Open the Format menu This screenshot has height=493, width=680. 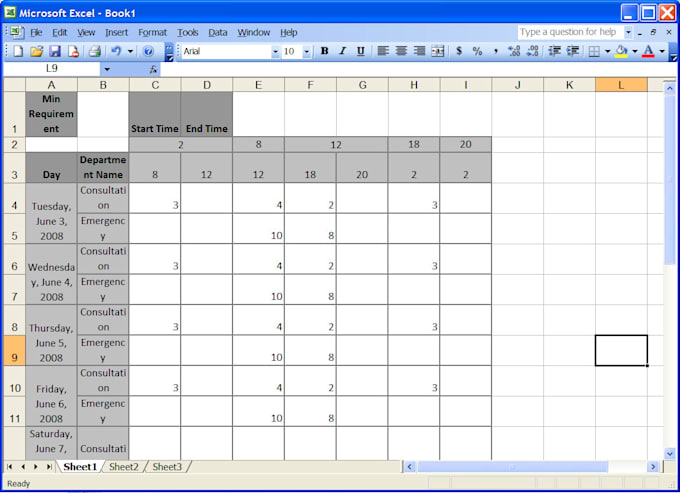point(152,33)
